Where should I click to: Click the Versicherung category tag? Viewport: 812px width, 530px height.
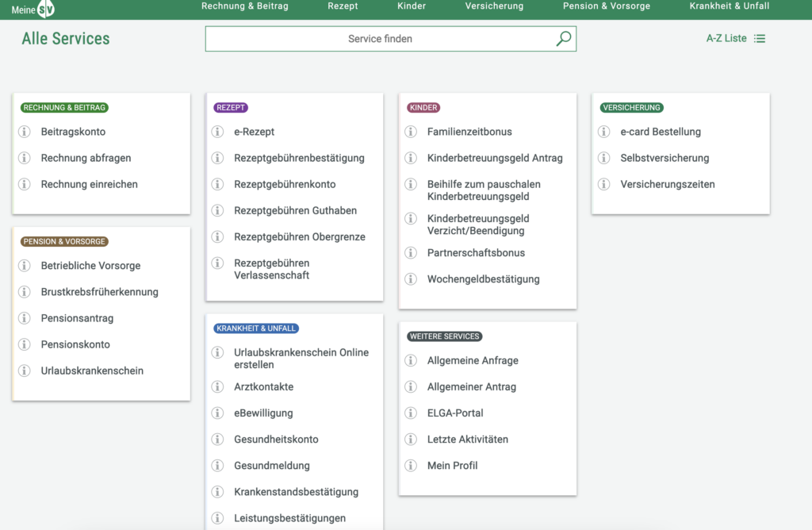[x=632, y=108]
